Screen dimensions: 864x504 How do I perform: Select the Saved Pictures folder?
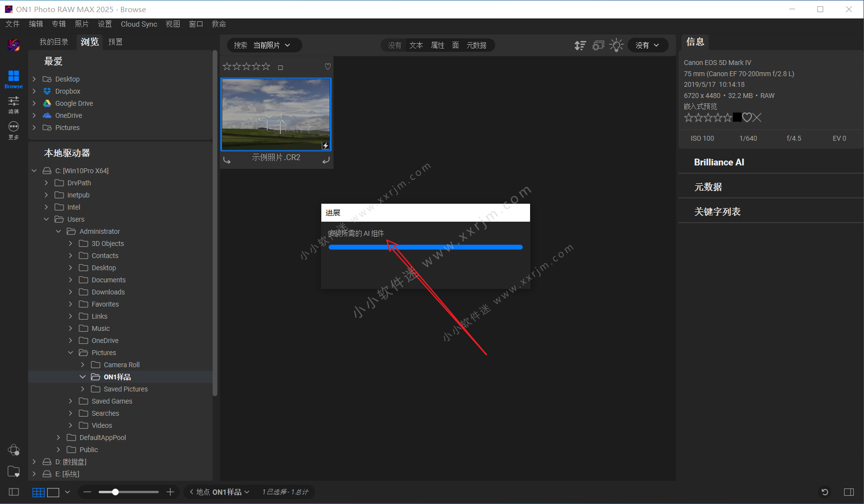126,389
